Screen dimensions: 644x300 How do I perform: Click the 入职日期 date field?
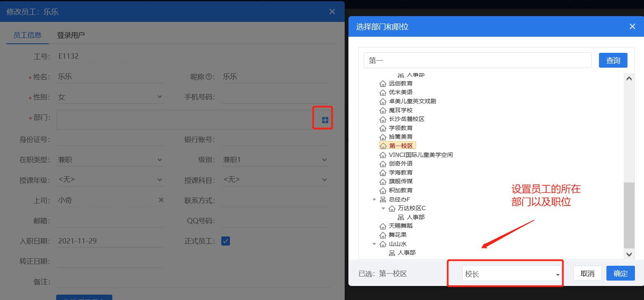(110, 241)
